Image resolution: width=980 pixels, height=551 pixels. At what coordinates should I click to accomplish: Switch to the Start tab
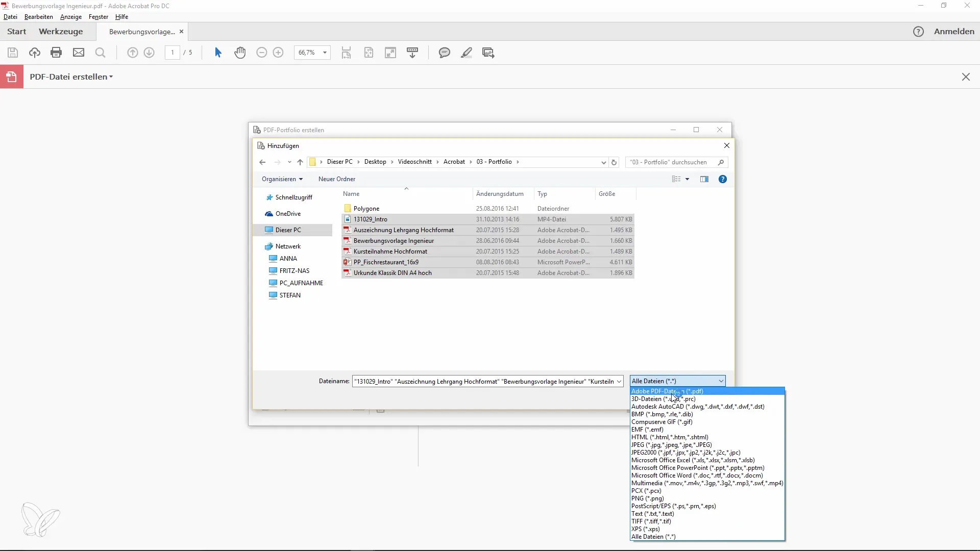pos(17,32)
